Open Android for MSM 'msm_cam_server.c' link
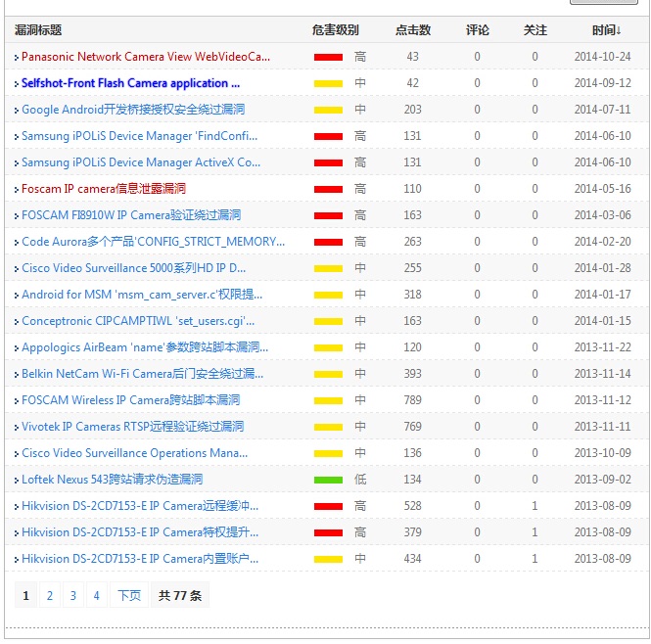Image resolution: width=651 pixels, height=644 pixels. pyautogui.click(x=142, y=295)
